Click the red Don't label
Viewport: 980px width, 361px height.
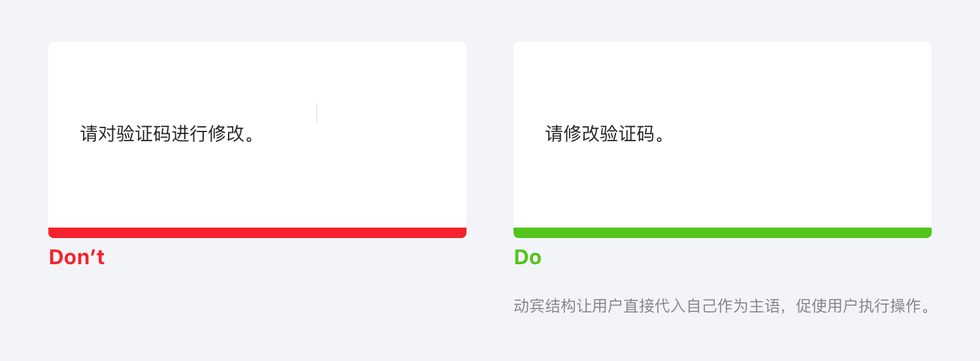pos(76,258)
